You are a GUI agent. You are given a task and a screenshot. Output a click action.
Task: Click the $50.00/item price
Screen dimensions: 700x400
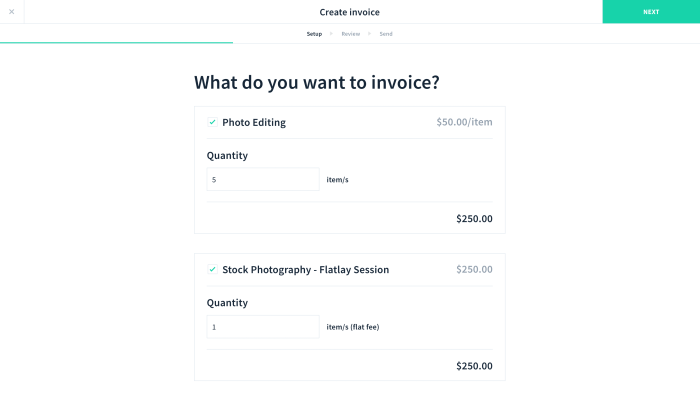point(464,123)
